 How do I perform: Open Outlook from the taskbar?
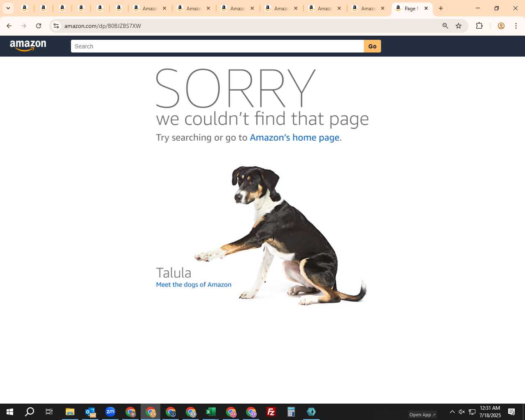click(90, 412)
